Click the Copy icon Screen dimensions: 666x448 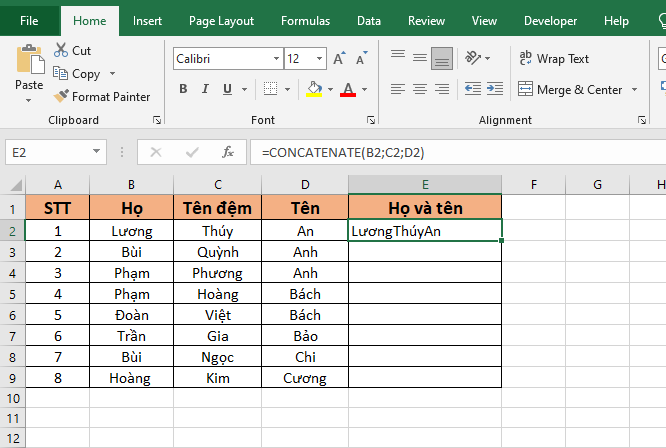60,73
